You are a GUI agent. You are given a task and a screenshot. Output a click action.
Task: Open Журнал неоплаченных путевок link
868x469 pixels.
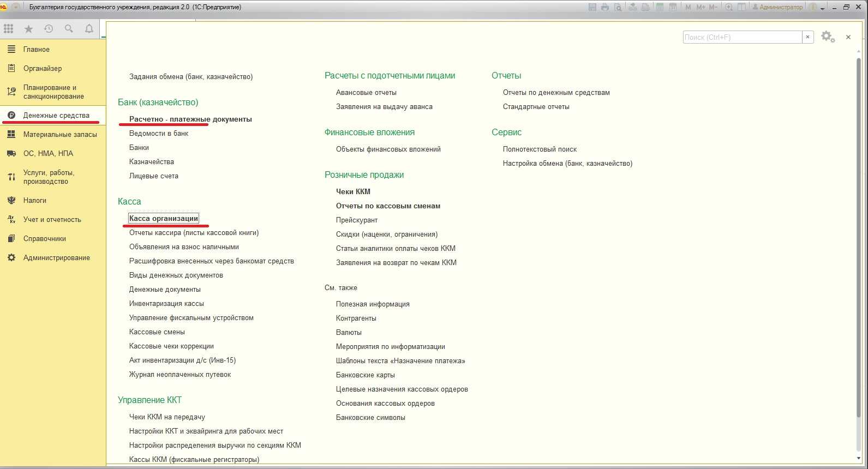tap(180, 374)
